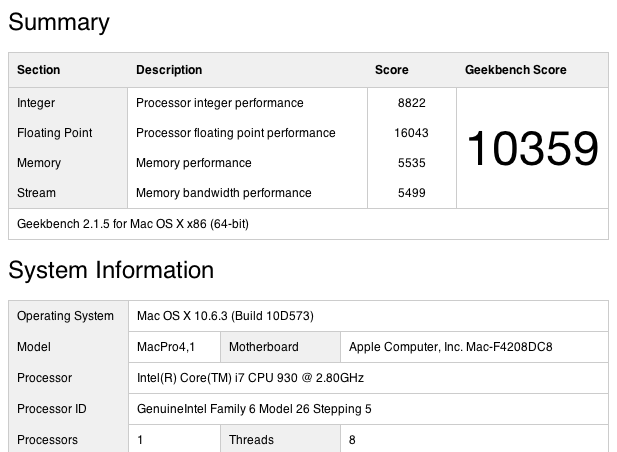The image size is (617, 452).
Task: Click the Threads label cell
Action: [251, 440]
